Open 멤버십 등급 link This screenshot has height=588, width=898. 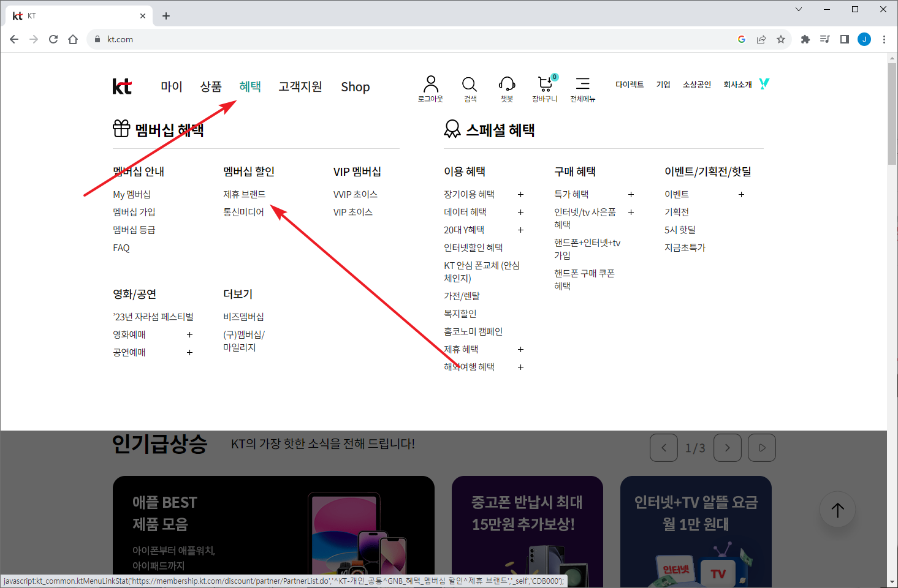point(134,230)
